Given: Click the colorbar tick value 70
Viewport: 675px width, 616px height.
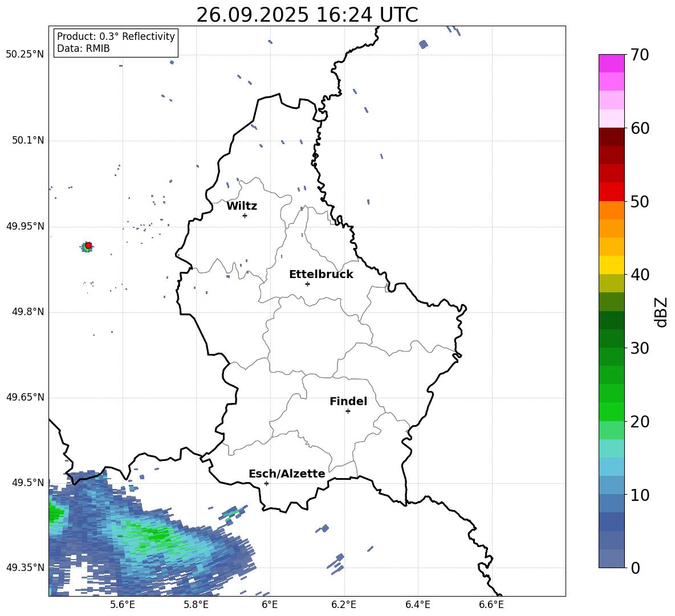Looking at the screenshot, I should coord(640,55).
